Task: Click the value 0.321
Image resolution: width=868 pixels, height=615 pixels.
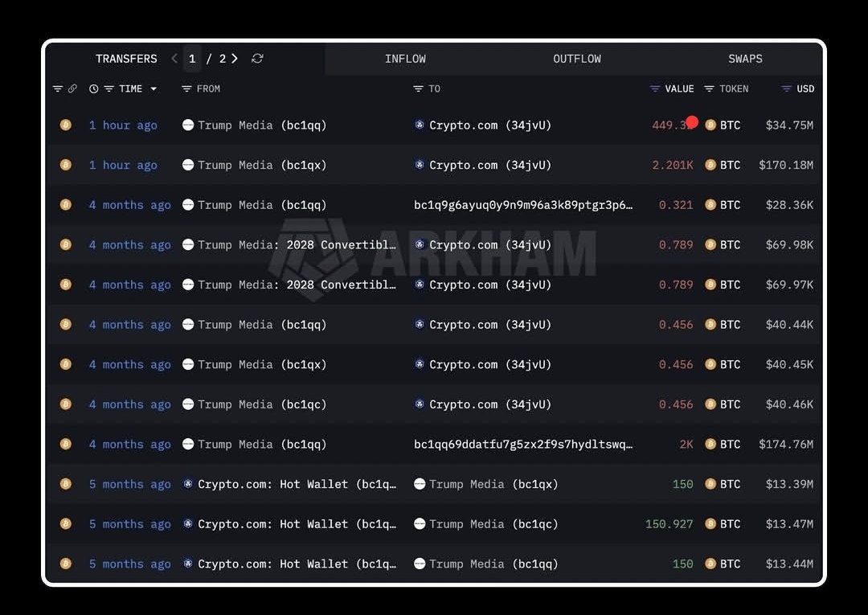Action: pos(676,205)
